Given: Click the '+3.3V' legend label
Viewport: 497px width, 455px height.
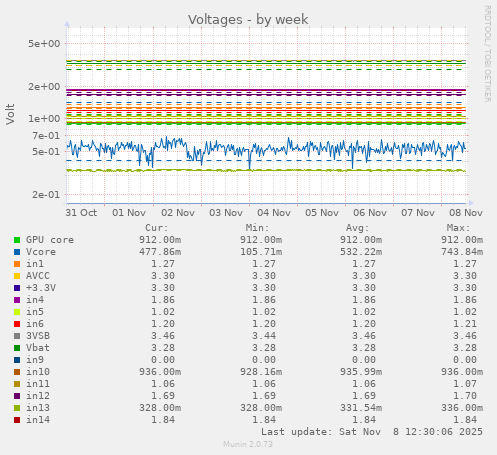Looking at the screenshot, I should [41, 288].
